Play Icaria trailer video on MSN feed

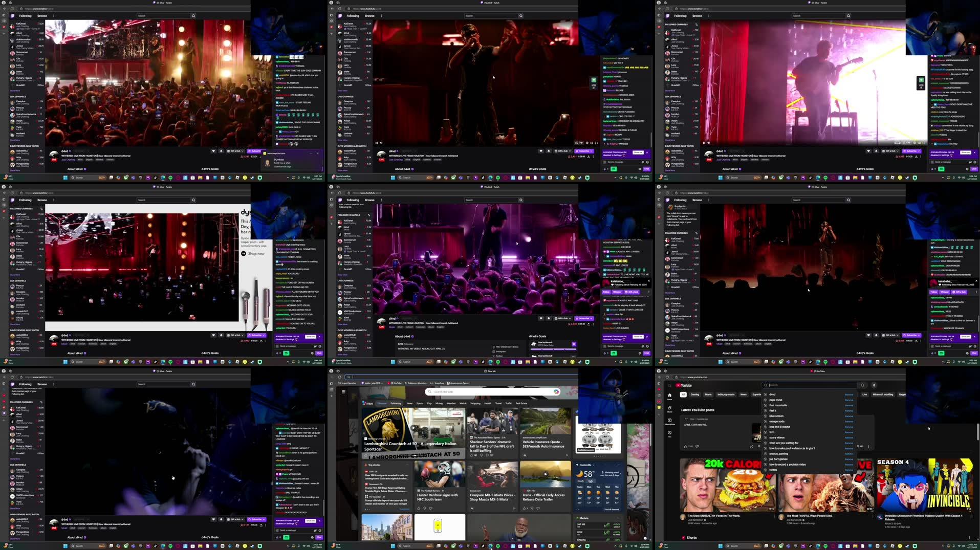pos(545,474)
